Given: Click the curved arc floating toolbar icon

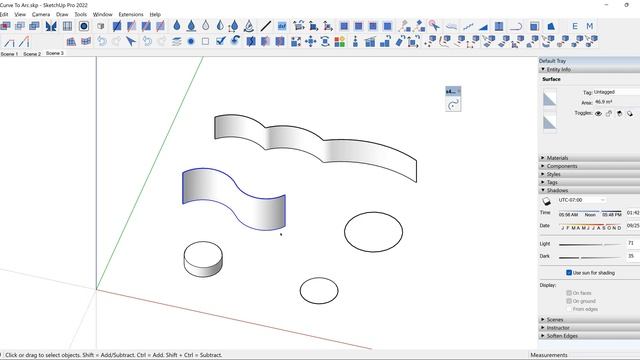Looking at the screenshot, I should (x=453, y=105).
